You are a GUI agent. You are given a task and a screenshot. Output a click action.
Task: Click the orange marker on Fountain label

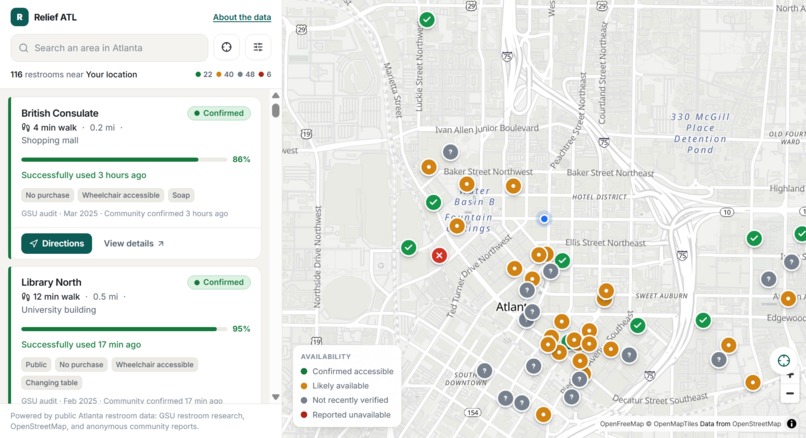point(457,226)
